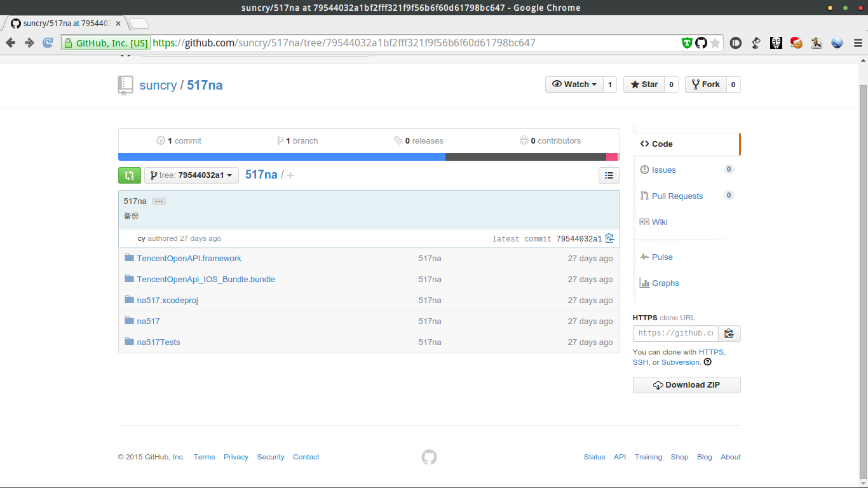Click the 517na repository title link
Image resolution: width=868 pixels, height=488 pixels.
[205, 85]
